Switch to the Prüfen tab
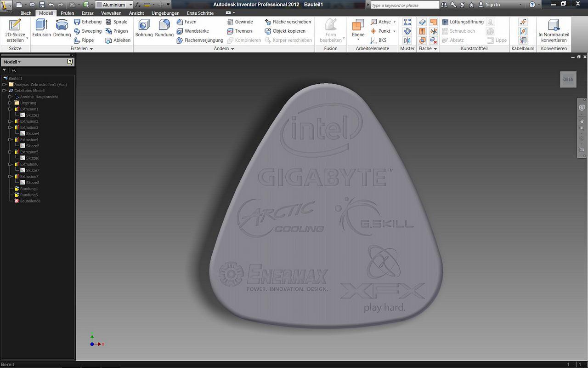 coord(68,13)
